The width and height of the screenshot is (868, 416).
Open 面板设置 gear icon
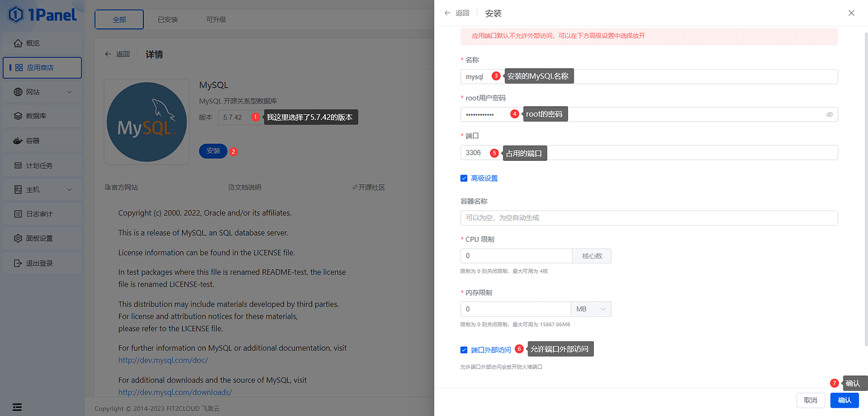point(18,239)
